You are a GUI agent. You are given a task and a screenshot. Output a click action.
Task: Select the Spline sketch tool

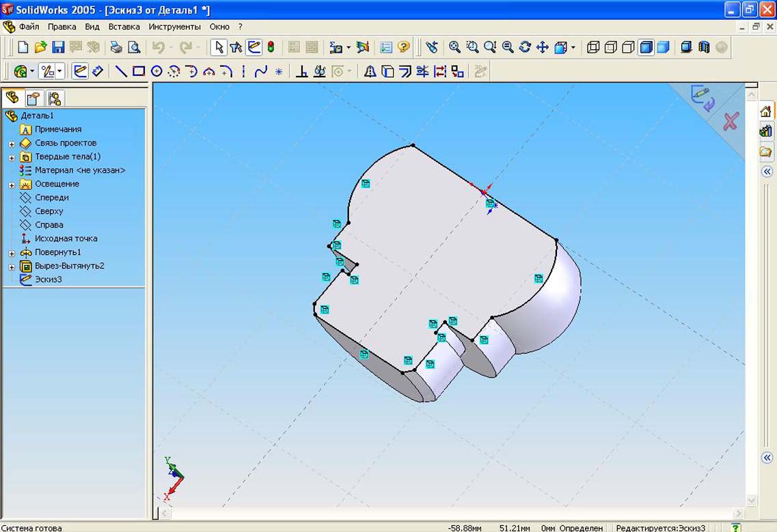coord(260,71)
